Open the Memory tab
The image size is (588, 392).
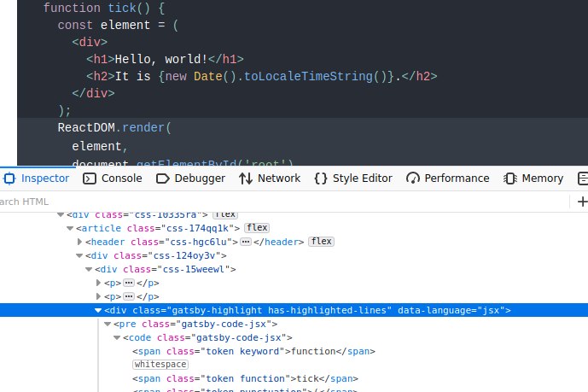[533, 178]
